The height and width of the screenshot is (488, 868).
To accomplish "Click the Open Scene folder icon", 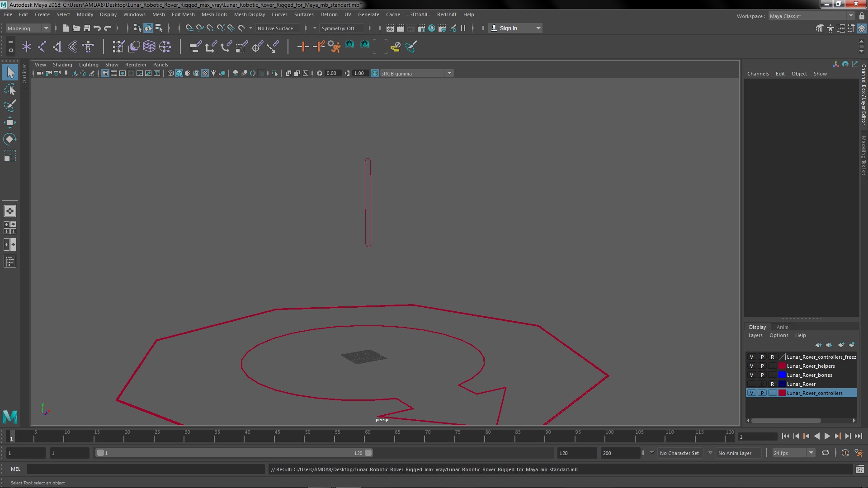I will pyautogui.click(x=76, y=28).
